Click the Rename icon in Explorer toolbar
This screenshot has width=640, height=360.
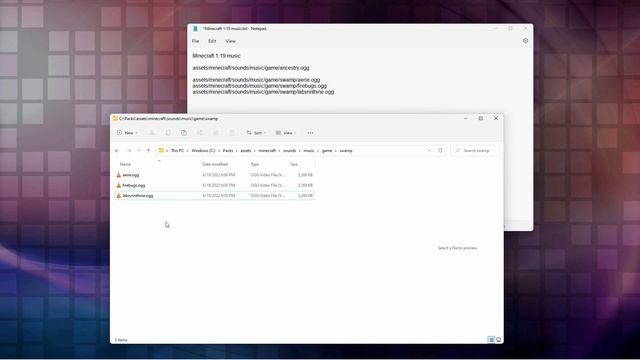pyautogui.click(x=200, y=133)
